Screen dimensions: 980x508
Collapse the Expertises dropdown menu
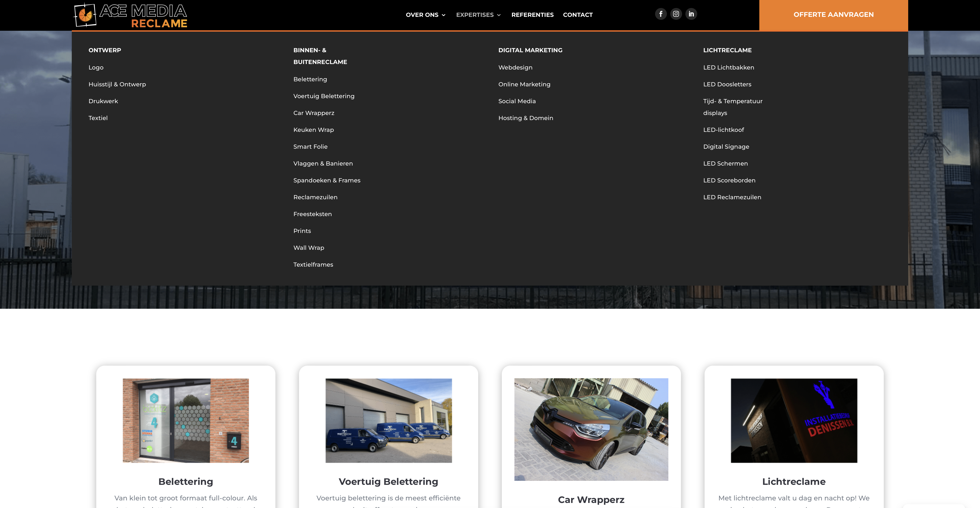coord(478,15)
